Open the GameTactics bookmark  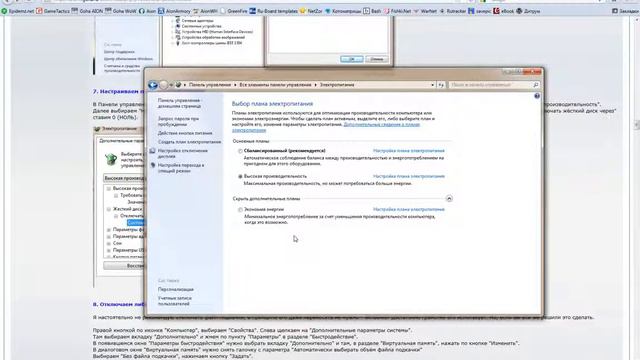(x=53, y=11)
